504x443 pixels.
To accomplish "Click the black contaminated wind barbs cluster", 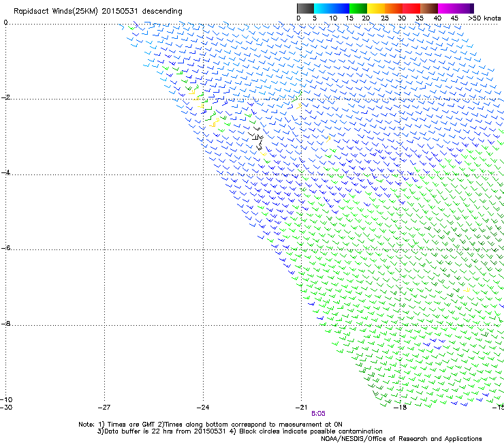I will [257, 138].
